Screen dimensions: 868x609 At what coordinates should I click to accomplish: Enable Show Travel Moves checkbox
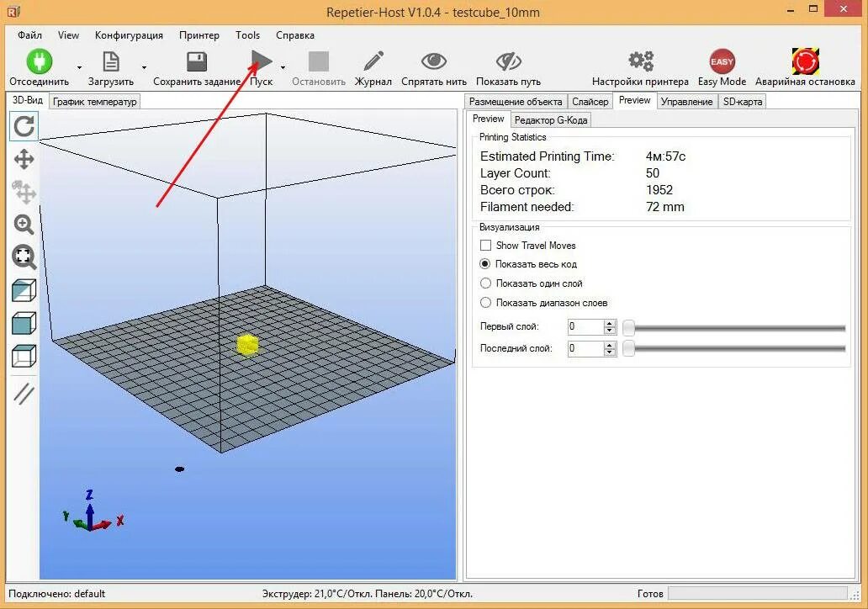pos(485,246)
